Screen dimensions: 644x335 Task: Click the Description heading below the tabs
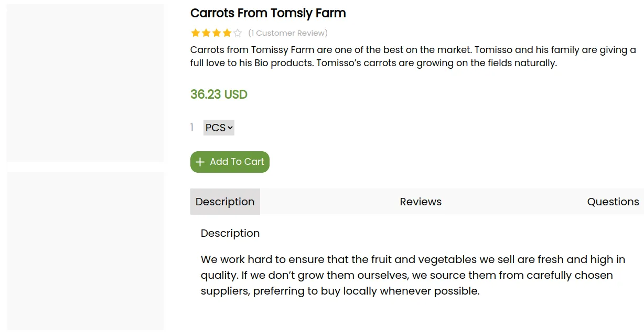pyautogui.click(x=230, y=233)
